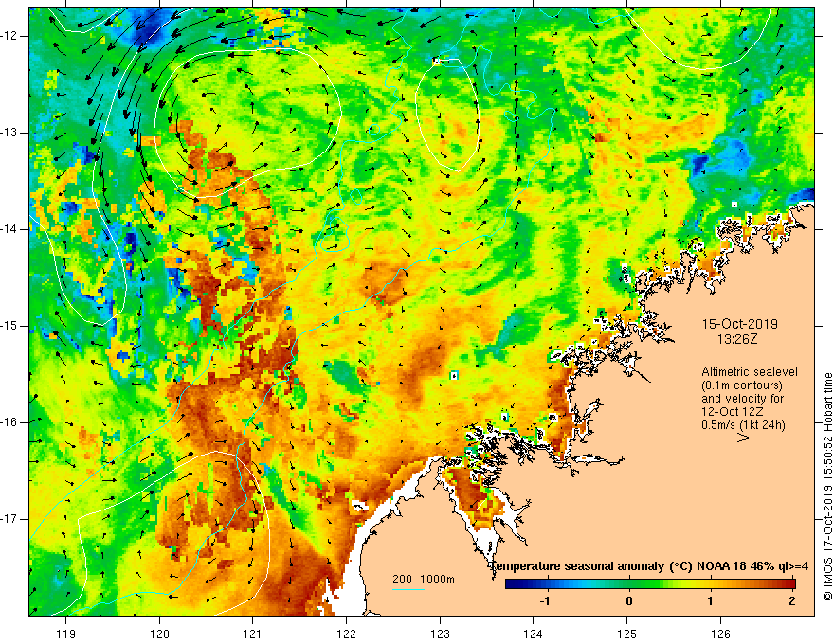Click the dark red end of colorbar
Viewport: 834px width, 644px height.
pyautogui.click(x=789, y=583)
